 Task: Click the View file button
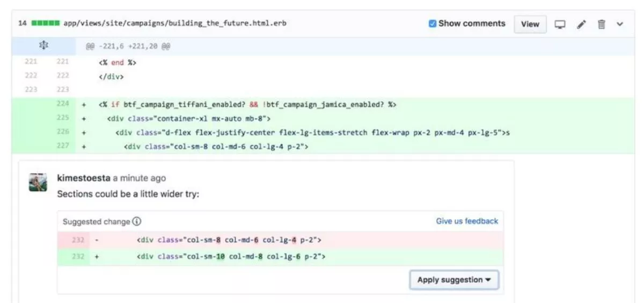[530, 24]
